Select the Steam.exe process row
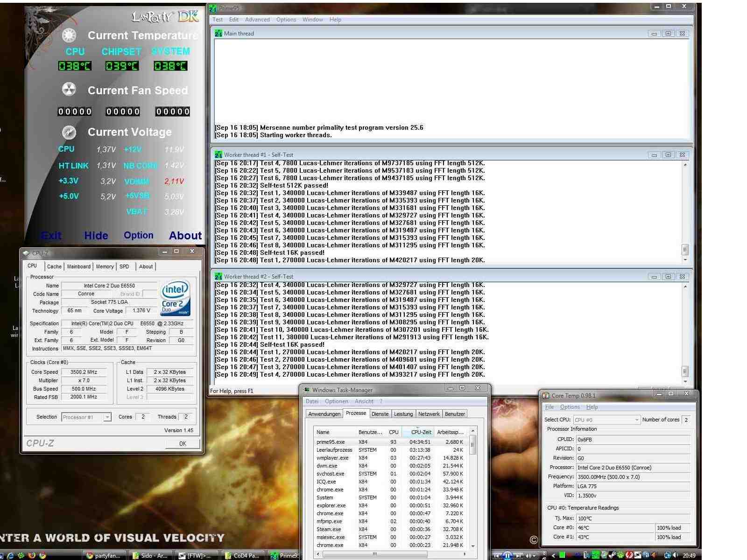Image resolution: width=747 pixels, height=560 pixels. [391, 529]
